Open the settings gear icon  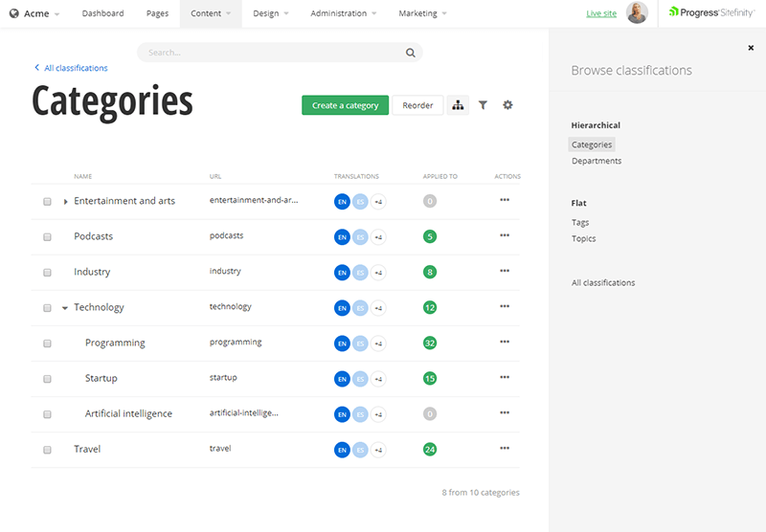point(507,105)
